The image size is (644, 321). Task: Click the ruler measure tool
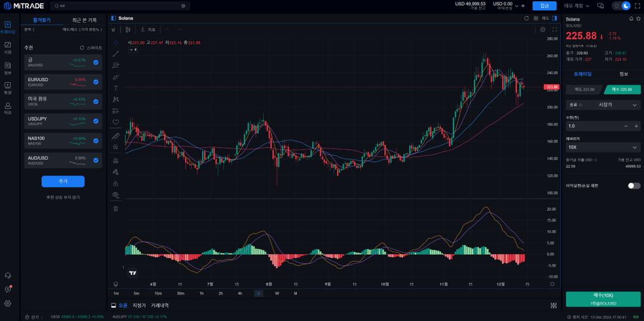point(116,136)
